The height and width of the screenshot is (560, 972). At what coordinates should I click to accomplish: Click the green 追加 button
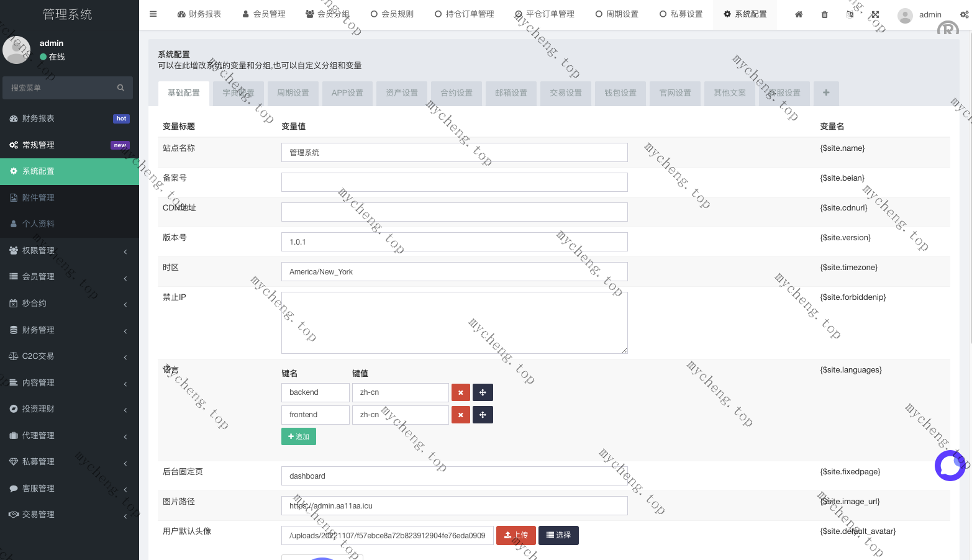click(299, 436)
